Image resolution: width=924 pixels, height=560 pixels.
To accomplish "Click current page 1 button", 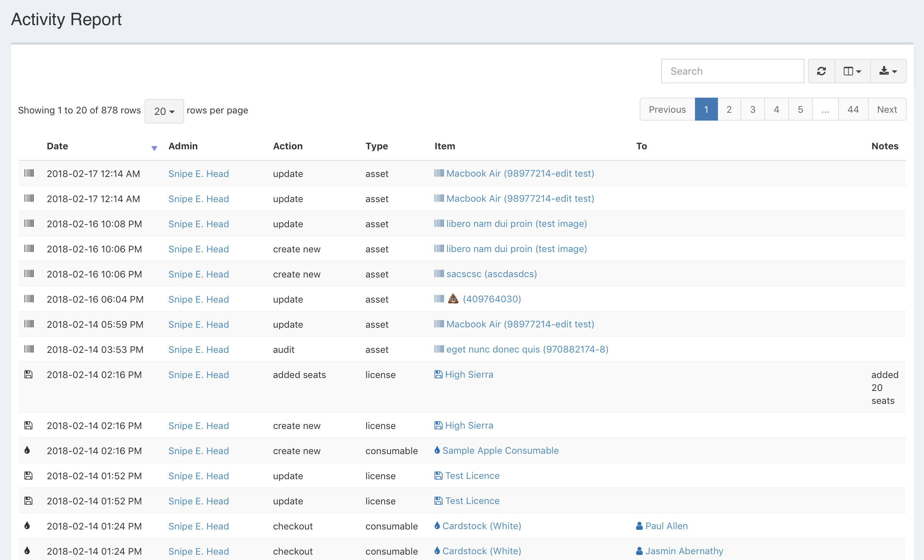I will tap(706, 109).
